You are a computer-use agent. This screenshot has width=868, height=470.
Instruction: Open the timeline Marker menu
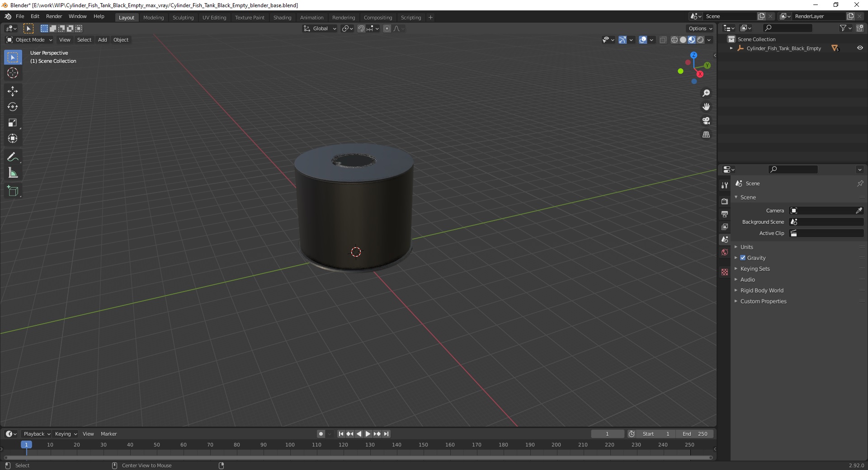pyautogui.click(x=108, y=434)
